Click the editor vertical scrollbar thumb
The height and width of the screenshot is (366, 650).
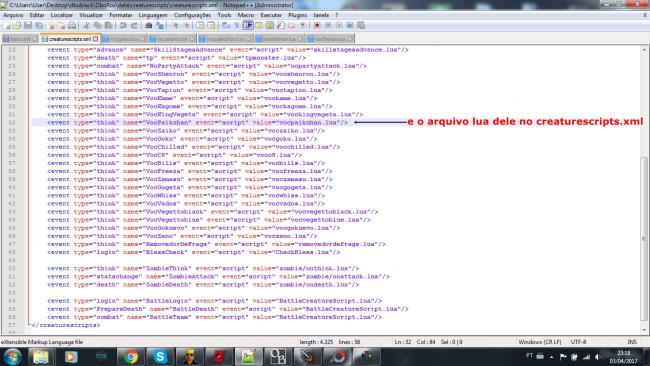(644, 239)
